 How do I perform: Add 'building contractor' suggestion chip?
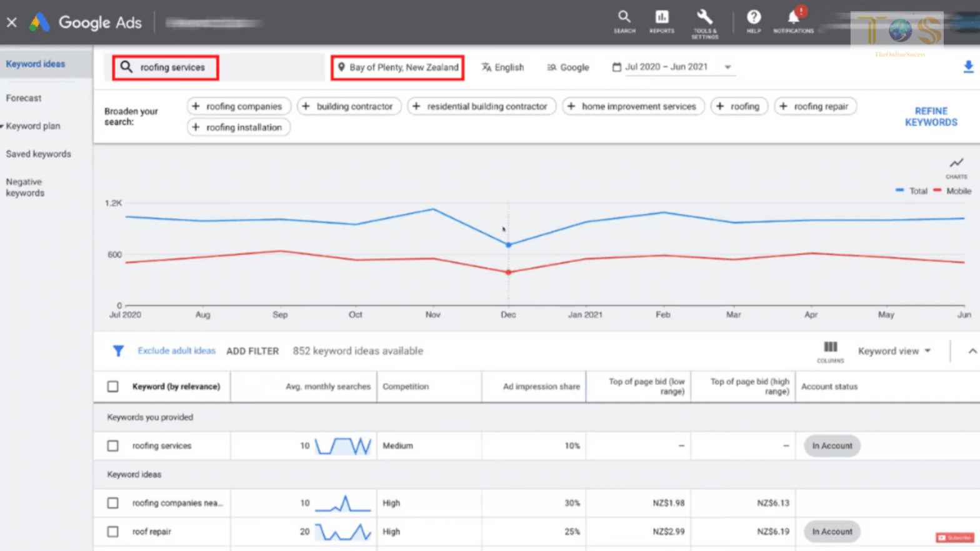tap(349, 106)
